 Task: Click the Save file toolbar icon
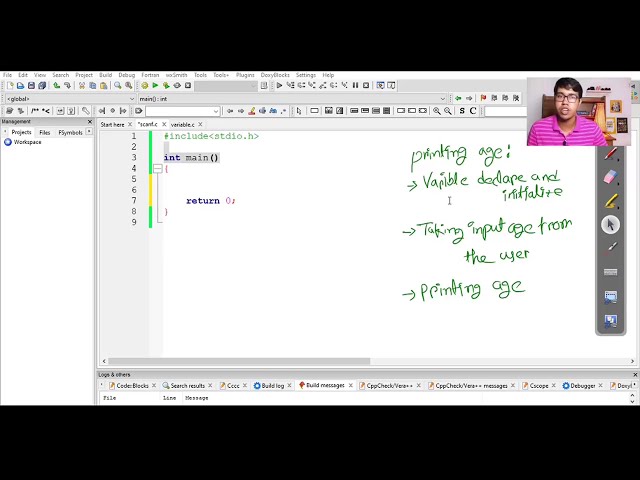pos(31,85)
